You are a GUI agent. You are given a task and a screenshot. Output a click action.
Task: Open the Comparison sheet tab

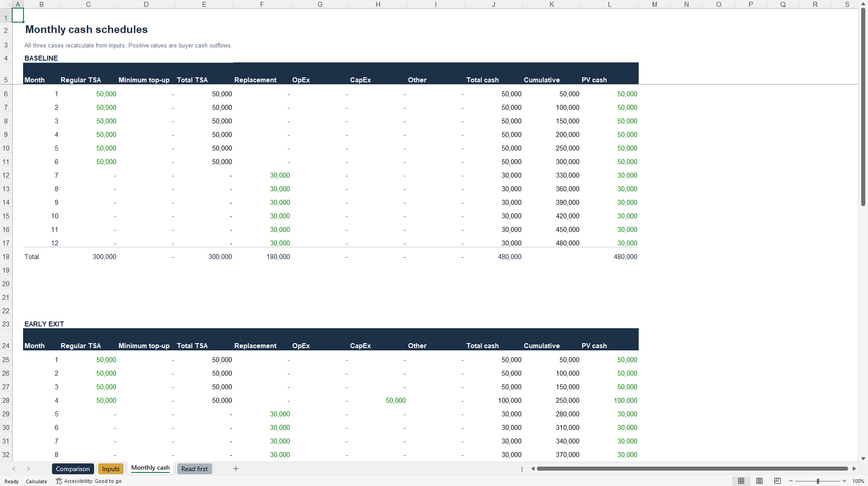point(73,469)
